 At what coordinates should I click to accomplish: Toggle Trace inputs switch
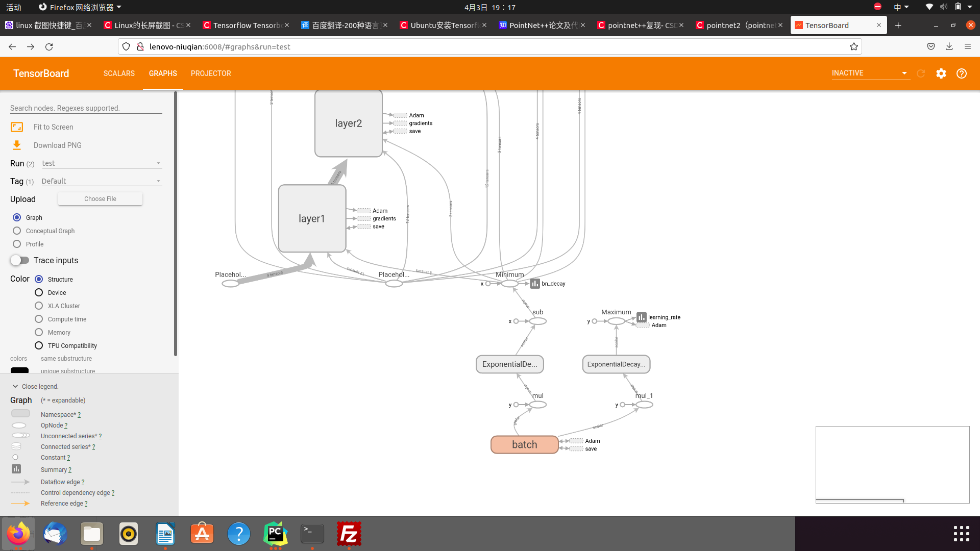click(19, 260)
